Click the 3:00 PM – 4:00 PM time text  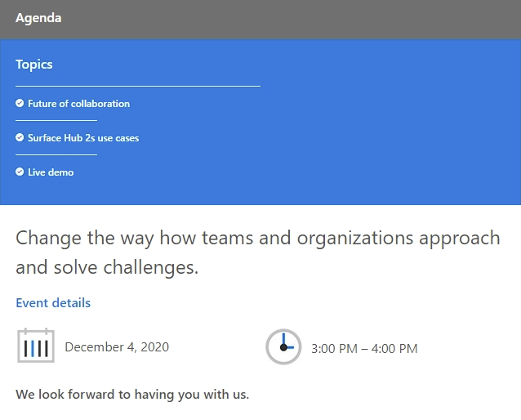pyautogui.click(x=364, y=349)
